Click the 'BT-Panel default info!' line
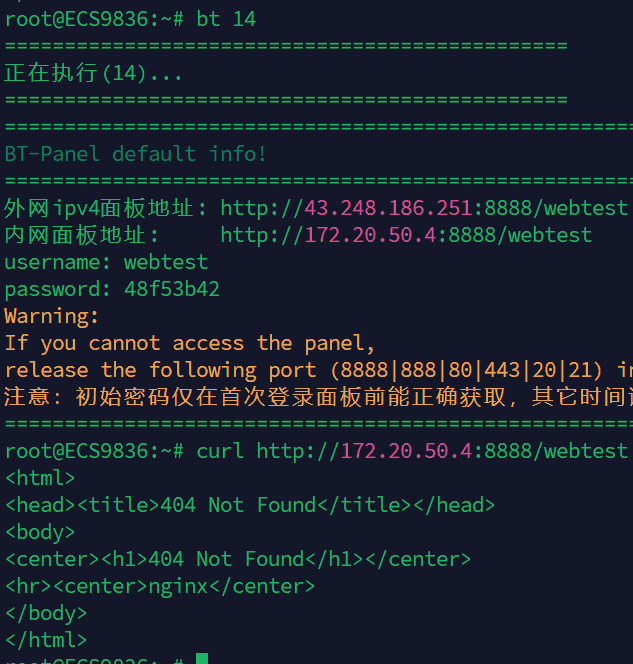This screenshot has height=664, width=633. pos(136,154)
